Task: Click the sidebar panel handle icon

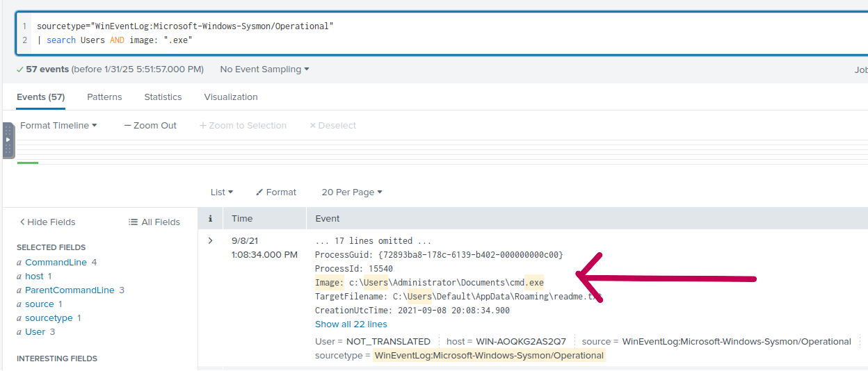Action: [x=8, y=140]
